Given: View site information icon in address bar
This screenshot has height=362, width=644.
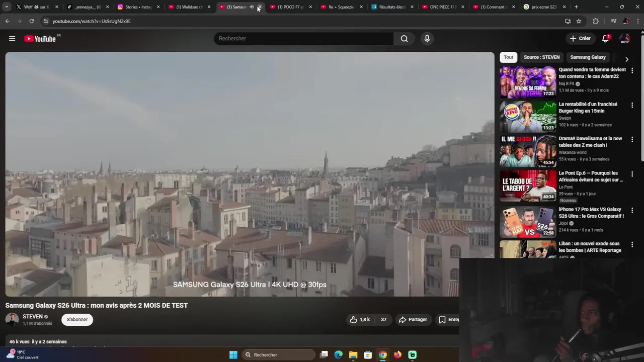Looking at the screenshot, I should (x=46, y=21).
